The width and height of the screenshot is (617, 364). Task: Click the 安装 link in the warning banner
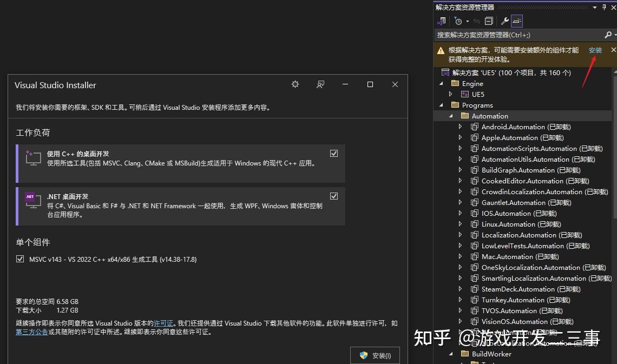(x=595, y=50)
